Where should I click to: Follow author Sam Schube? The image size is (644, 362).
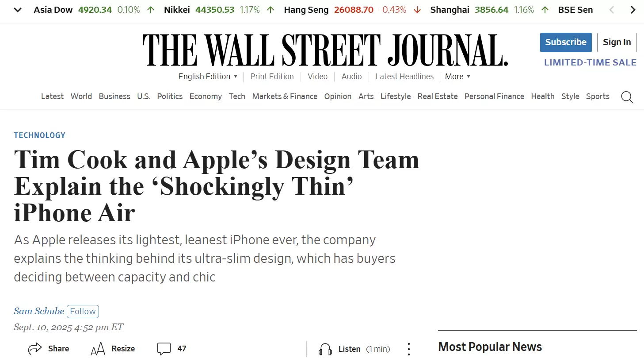click(83, 311)
